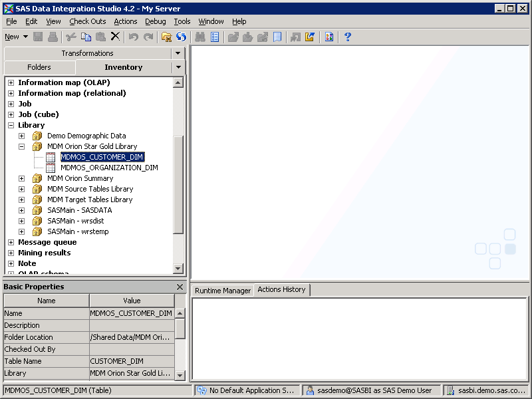Open Find dialog using the binoculars icon
532x399 pixels.
[x=200, y=37]
